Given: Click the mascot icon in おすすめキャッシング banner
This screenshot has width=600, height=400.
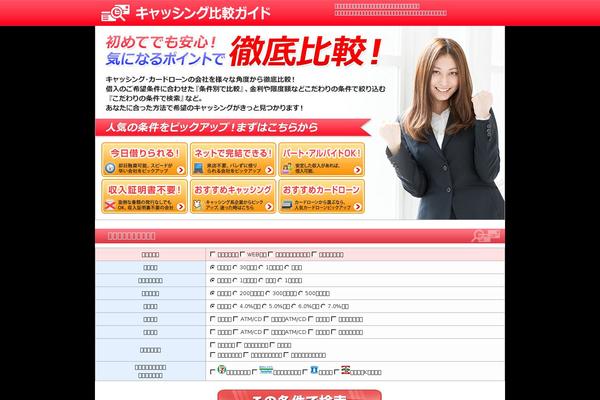Looking at the screenshot, I should tap(197, 204).
